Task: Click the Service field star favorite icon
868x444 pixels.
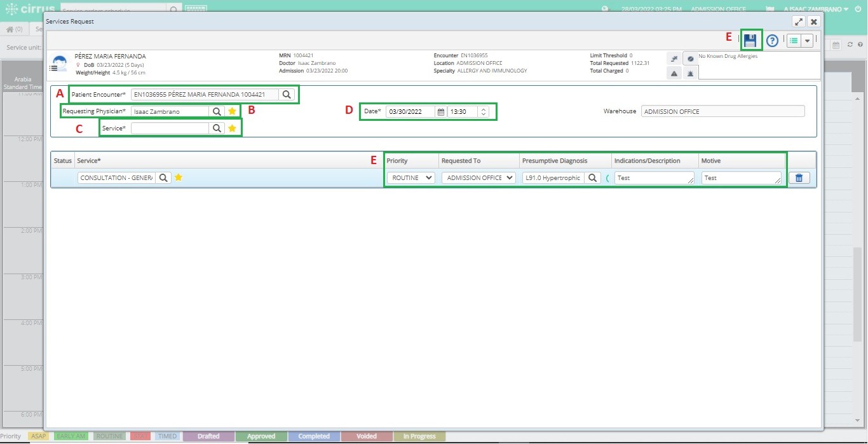Action: pyautogui.click(x=232, y=128)
